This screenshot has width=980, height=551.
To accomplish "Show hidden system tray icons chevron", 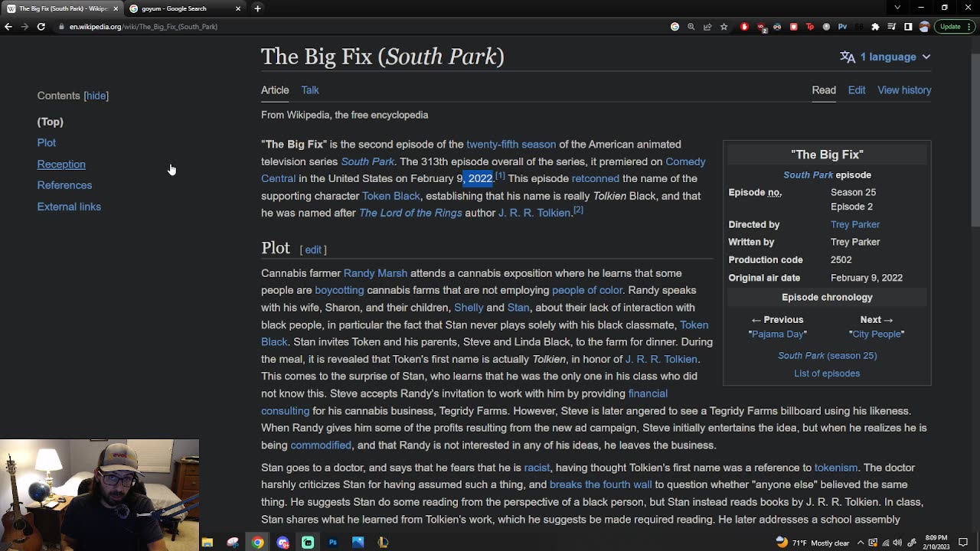I will (x=861, y=543).
